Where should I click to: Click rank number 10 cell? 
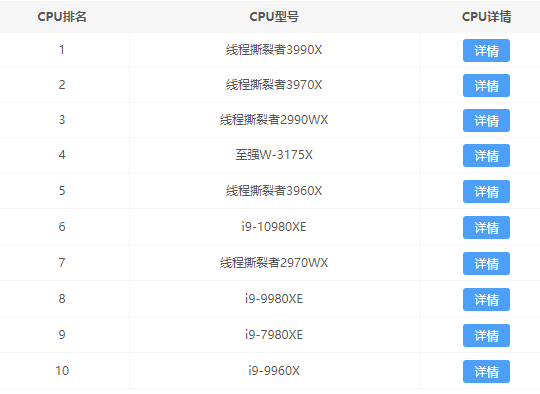point(62,371)
